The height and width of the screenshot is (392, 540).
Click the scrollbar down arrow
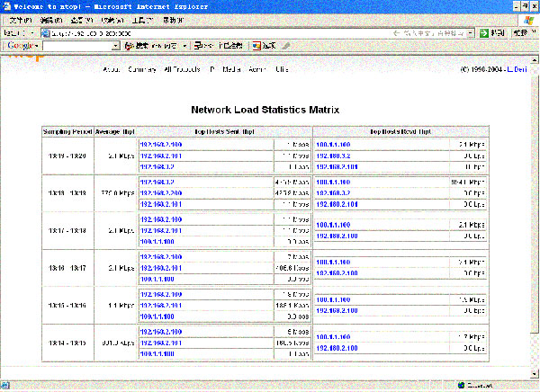click(x=534, y=374)
